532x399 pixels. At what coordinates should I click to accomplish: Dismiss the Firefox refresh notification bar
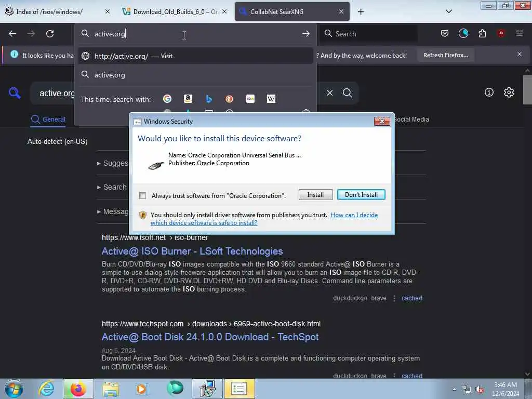520,54
